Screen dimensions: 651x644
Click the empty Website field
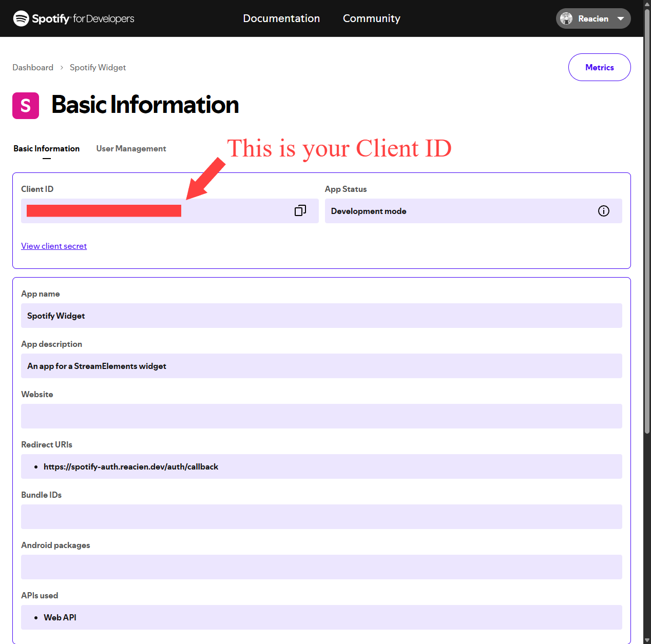pyautogui.click(x=321, y=416)
